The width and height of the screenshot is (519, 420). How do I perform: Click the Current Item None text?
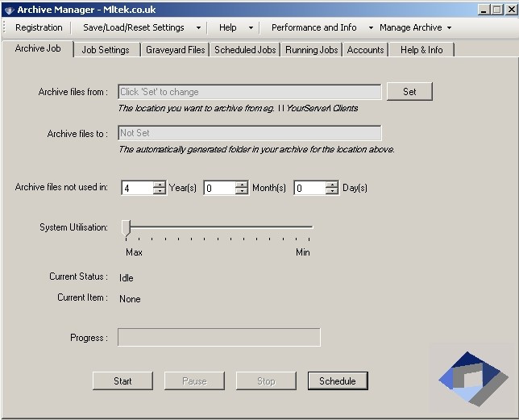[130, 299]
